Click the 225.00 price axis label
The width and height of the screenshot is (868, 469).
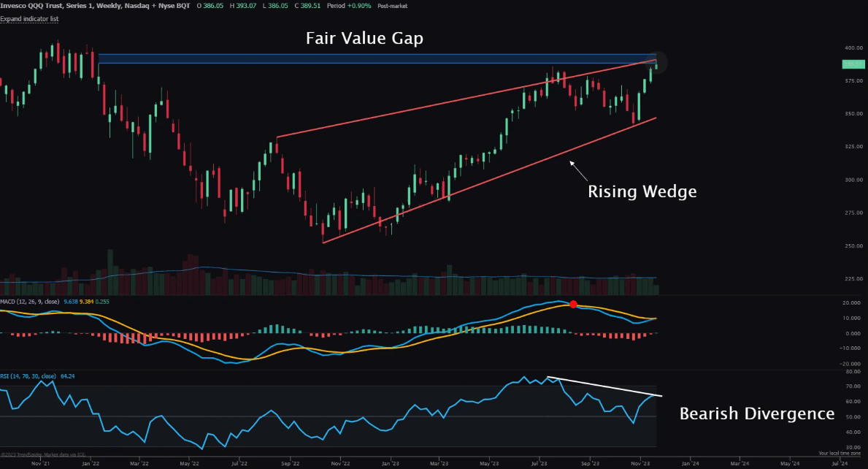point(853,278)
